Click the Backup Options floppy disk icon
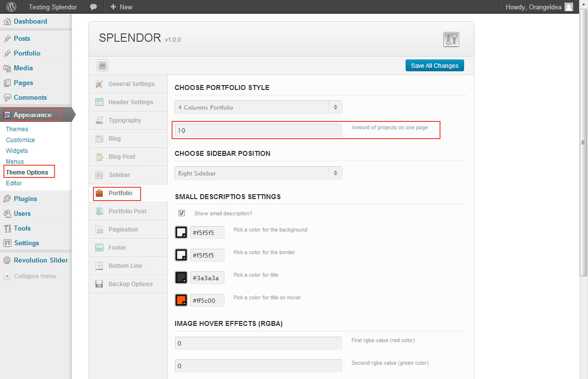The width and height of the screenshot is (588, 379). point(99,284)
